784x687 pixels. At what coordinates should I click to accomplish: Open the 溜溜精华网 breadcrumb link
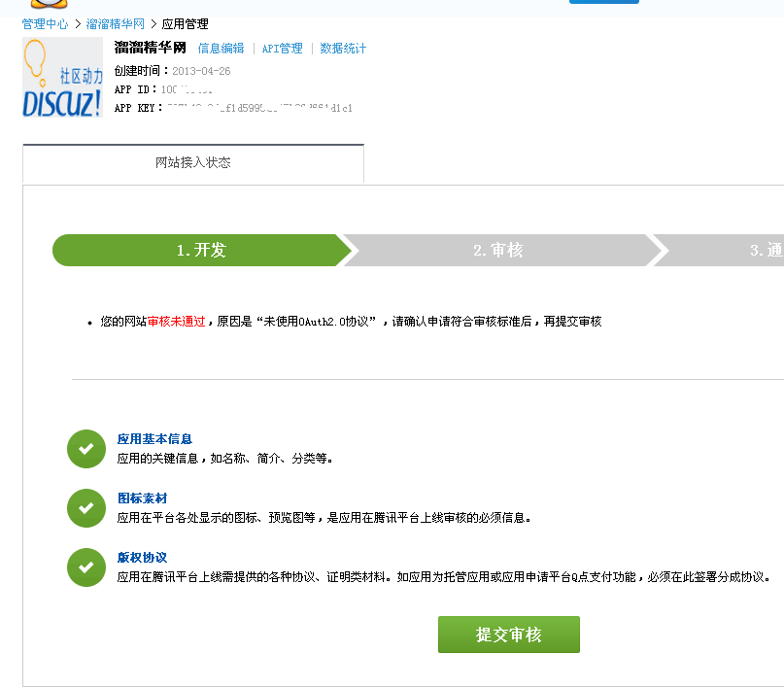pyautogui.click(x=115, y=24)
